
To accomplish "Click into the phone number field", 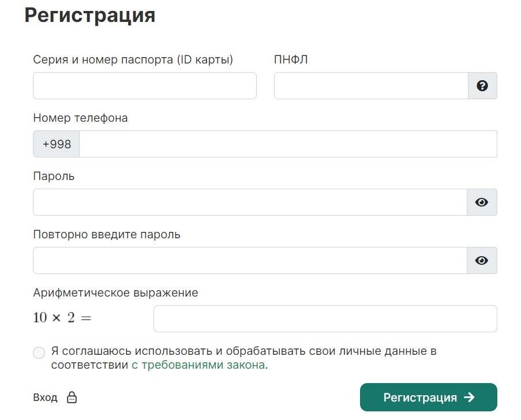I will click(x=288, y=144).
